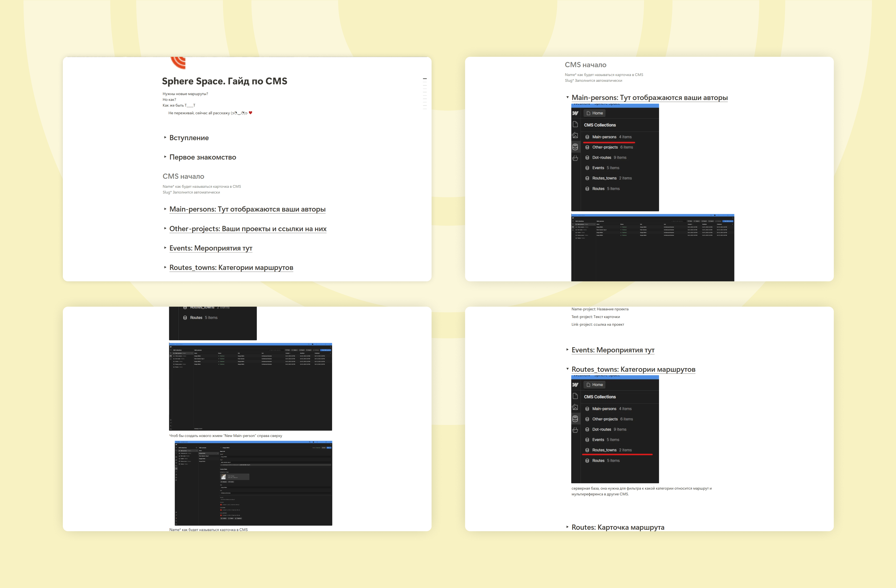Viewport: 896px width, 588px height.
Task: Click the orange Sphere Space page logo
Action: click(179, 63)
